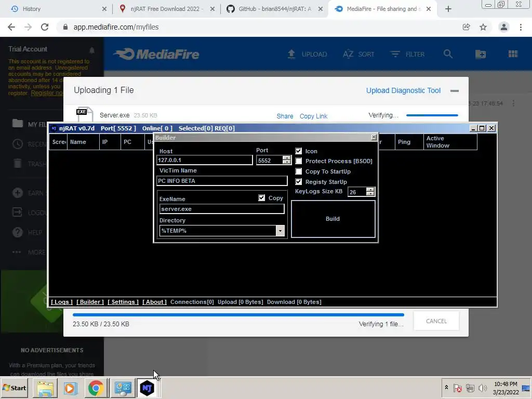
Task: Toggle the Copy checkbox next to ExeName
Action: point(262,198)
